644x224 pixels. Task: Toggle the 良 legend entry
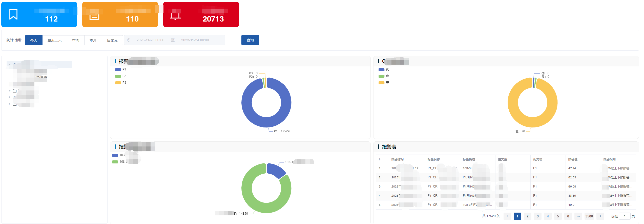(384, 76)
